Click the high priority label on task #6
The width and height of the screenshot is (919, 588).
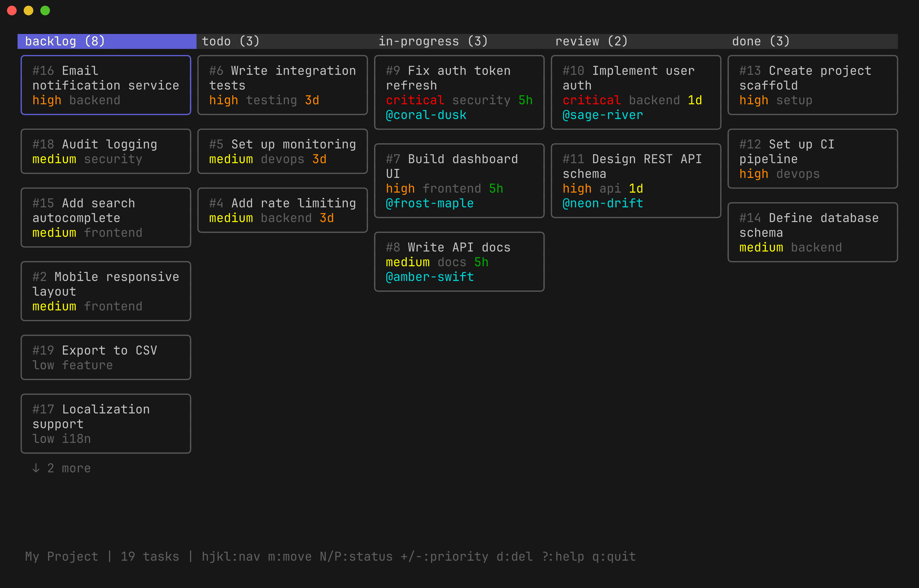(x=223, y=100)
